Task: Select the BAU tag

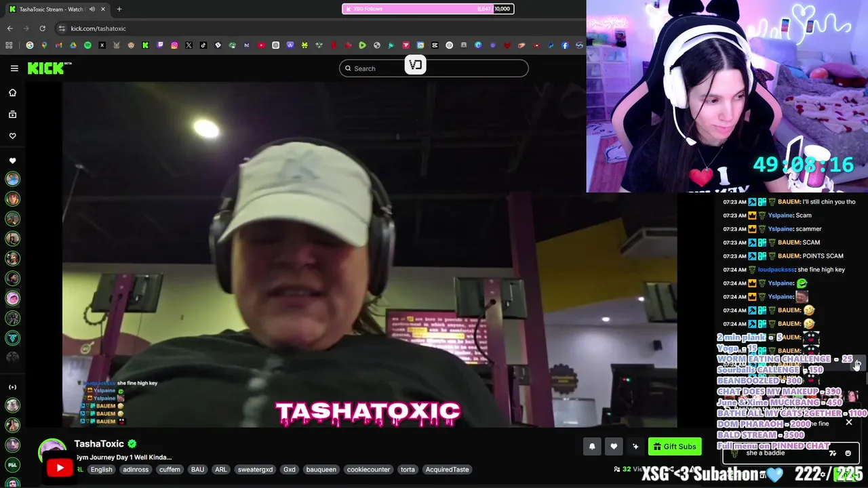Action: click(x=197, y=469)
